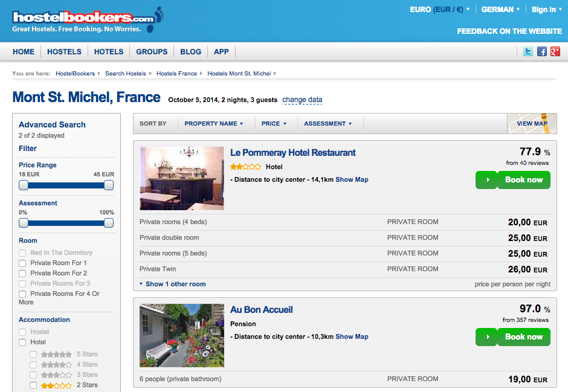Open the EURO currency dropdown

[439, 10]
